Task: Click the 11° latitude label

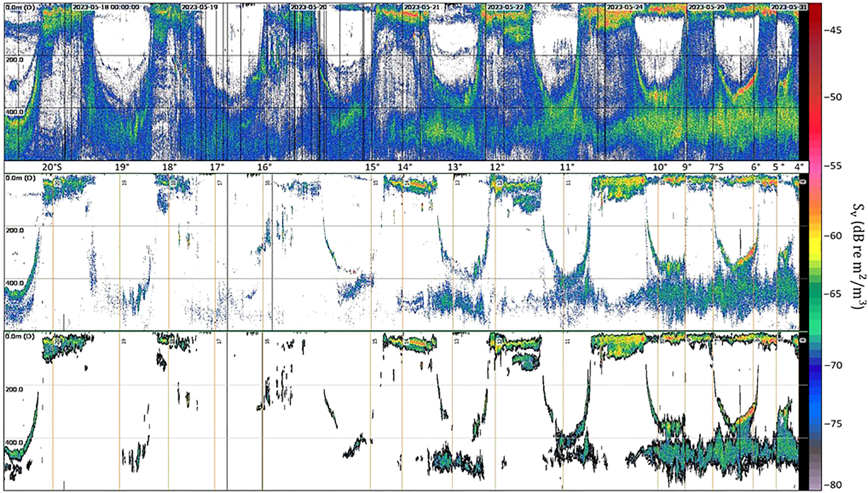Action: pyautogui.click(x=567, y=167)
